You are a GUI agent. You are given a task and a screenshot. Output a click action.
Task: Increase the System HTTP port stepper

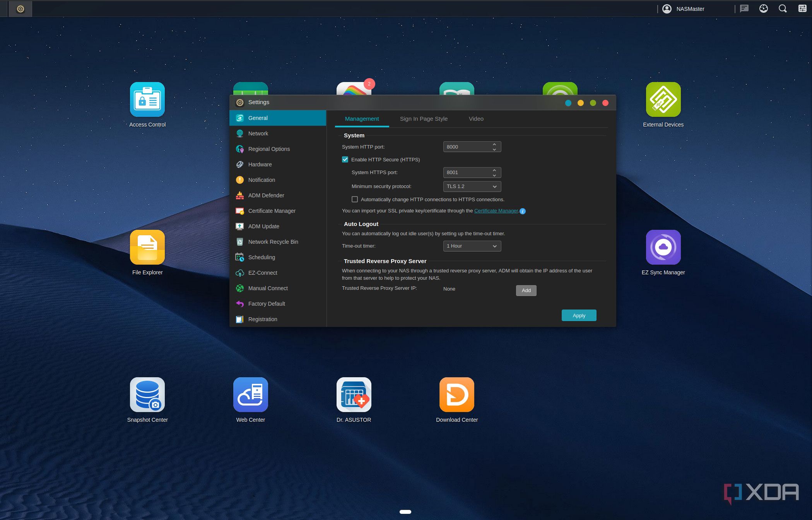[494, 144]
